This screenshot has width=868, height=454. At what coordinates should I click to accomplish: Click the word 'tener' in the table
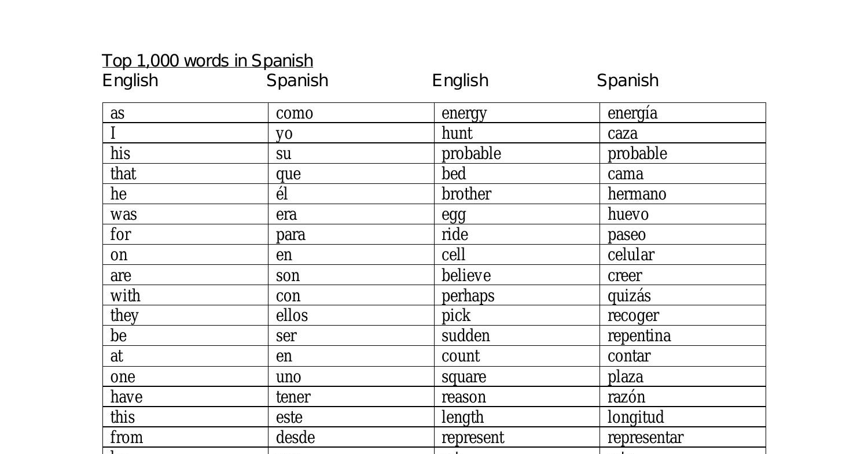coord(293,397)
